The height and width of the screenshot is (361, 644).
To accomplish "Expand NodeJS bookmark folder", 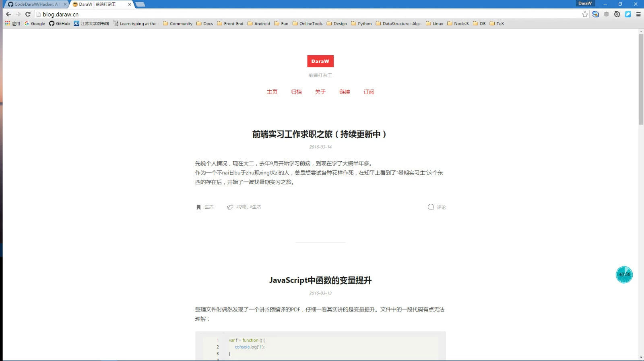I will coord(458,23).
